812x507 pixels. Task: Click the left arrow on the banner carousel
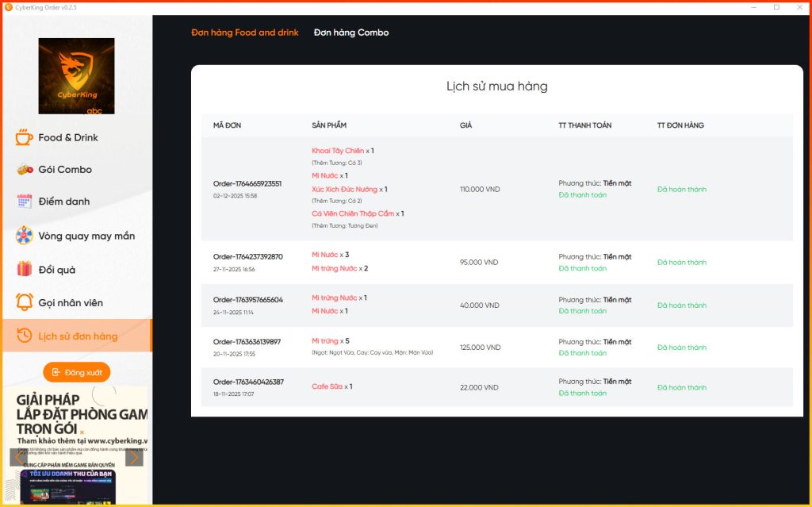[18, 458]
